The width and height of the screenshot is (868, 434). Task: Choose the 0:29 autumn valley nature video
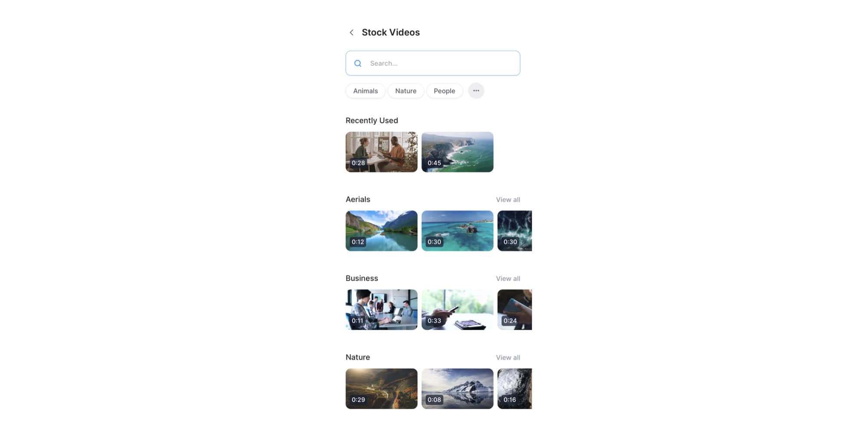(381, 389)
